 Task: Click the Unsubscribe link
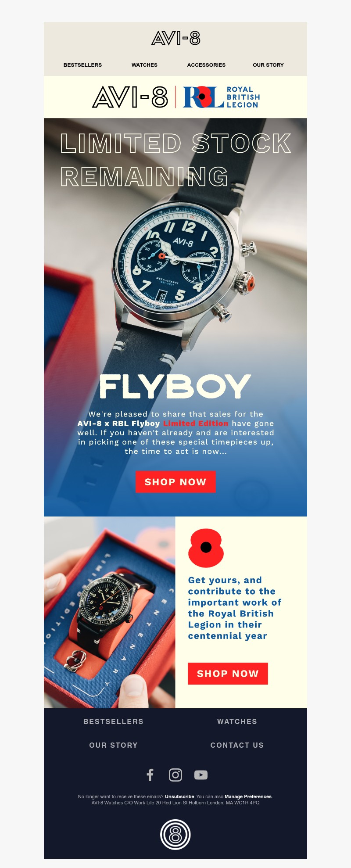(x=179, y=796)
